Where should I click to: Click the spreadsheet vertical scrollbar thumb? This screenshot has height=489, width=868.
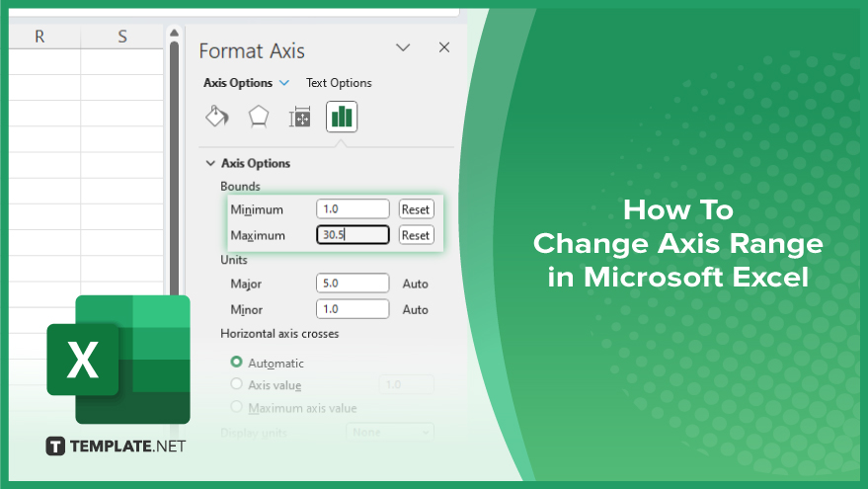(x=175, y=166)
